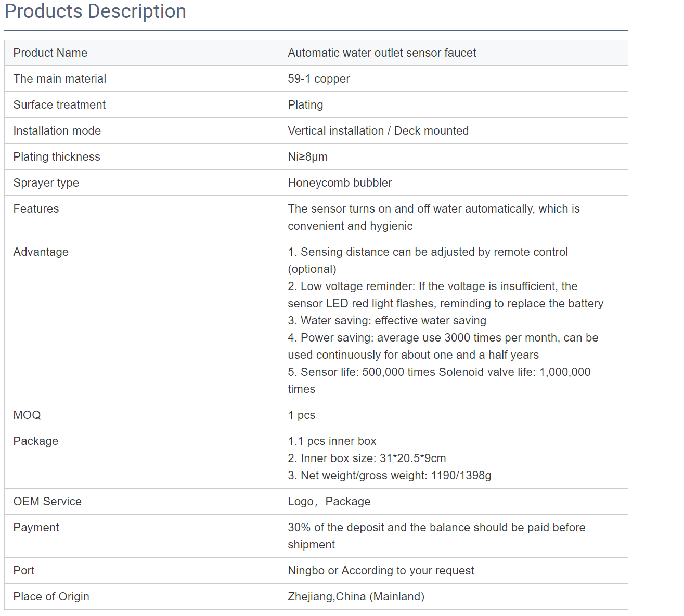684x616 pixels.
Task: Click Vertical installation / Deck mounted text
Action: (378, 130)
